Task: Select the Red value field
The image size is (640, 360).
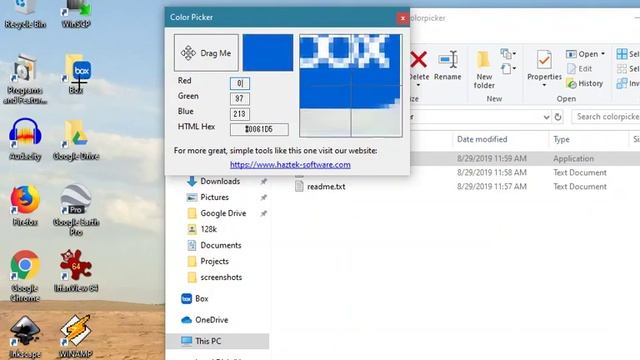Action: 240,83
